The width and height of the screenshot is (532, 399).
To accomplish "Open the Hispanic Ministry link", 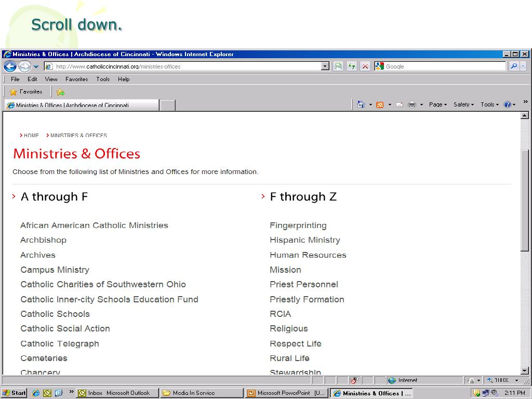I will point(305,240).
